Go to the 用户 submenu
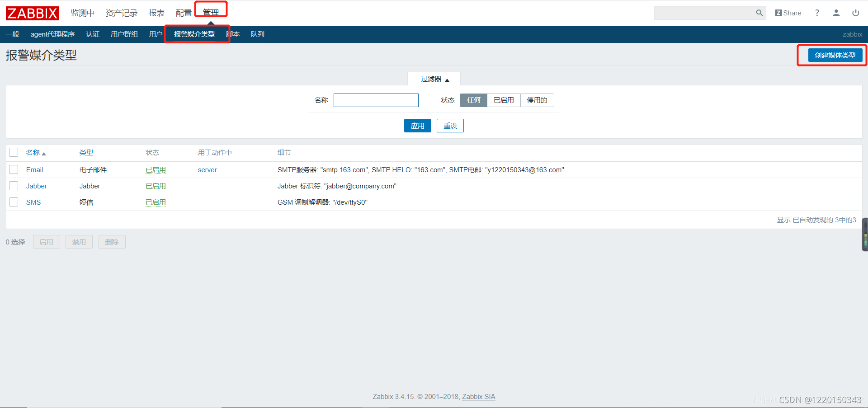This screenshot has height=408, width=868. click(156, 34)
